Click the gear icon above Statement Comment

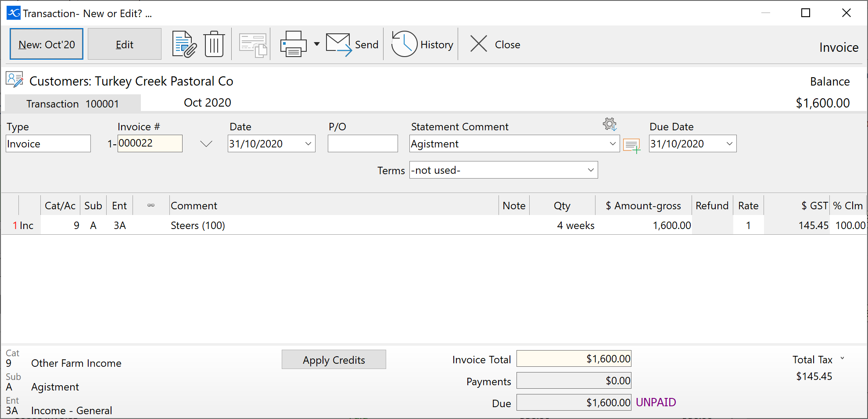click(610, 124)
